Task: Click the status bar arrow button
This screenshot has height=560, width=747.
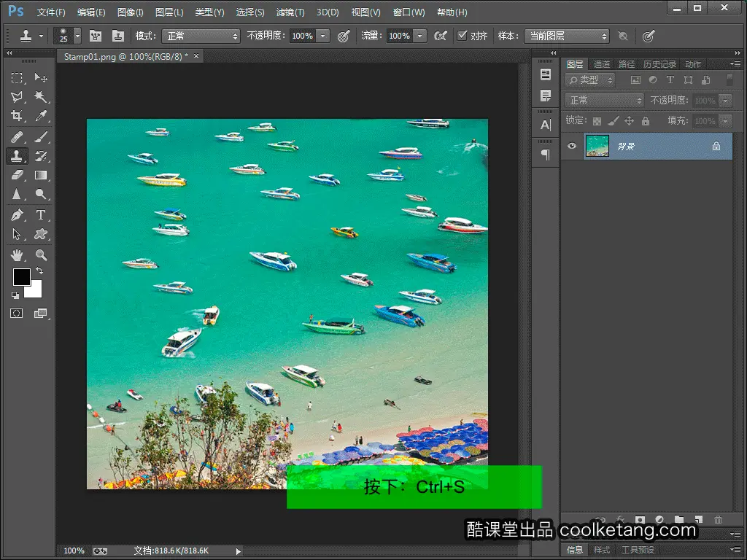Action: (x=239, y=551)
